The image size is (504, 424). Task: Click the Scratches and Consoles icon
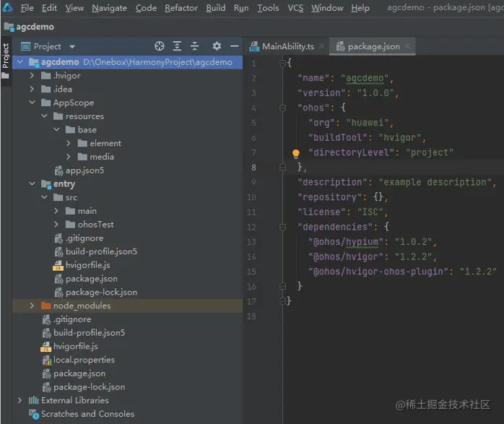point(34,414)
